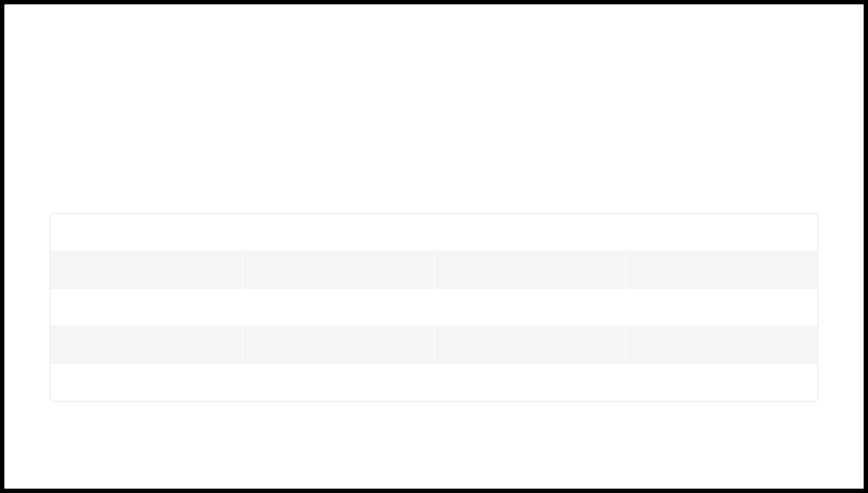Click the white header row's second column

tap(338, 232)
